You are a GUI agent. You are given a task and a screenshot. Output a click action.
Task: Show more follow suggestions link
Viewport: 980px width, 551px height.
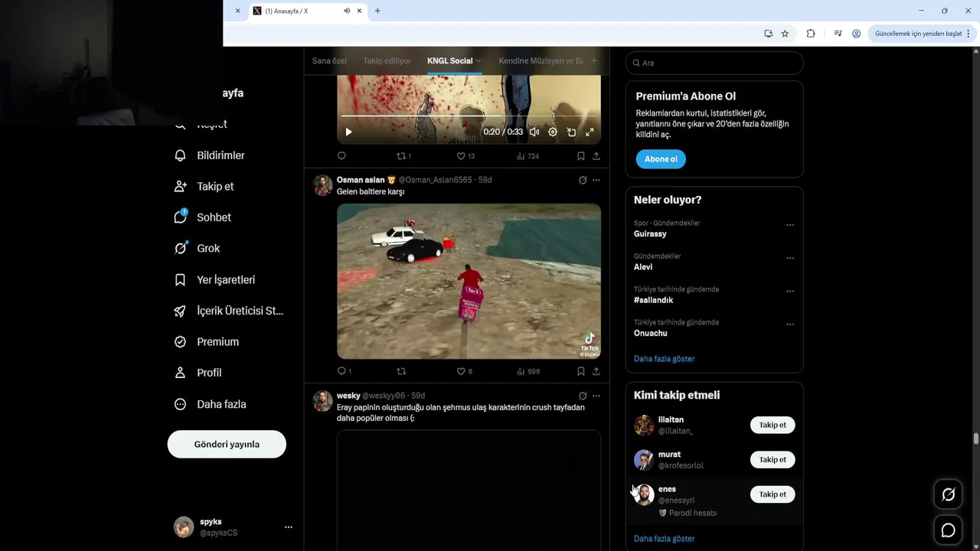coord(665,539)
